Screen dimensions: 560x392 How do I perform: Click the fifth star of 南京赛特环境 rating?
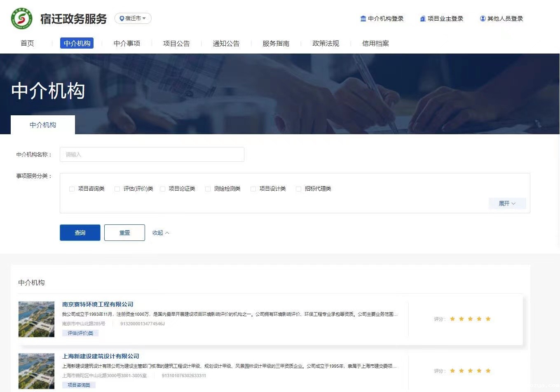[488, 319]
